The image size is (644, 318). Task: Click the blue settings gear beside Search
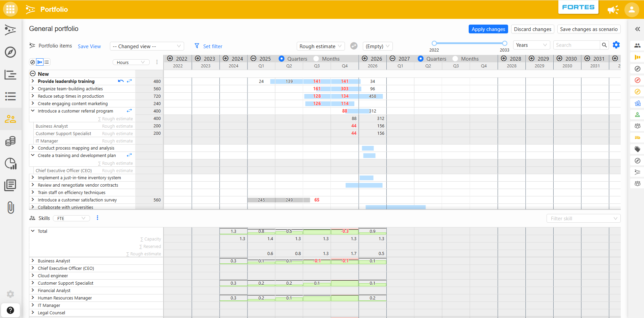[x=616, y=45]
